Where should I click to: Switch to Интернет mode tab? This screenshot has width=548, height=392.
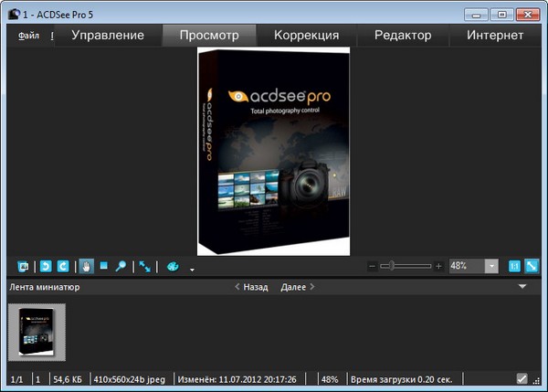click(x=495, y=35)
